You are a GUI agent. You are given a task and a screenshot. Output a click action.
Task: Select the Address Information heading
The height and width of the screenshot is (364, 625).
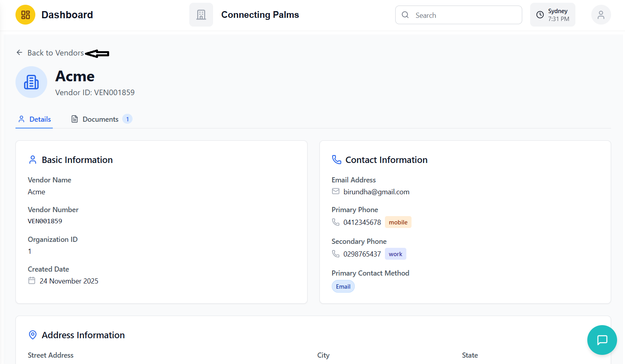tap(83, 335)
